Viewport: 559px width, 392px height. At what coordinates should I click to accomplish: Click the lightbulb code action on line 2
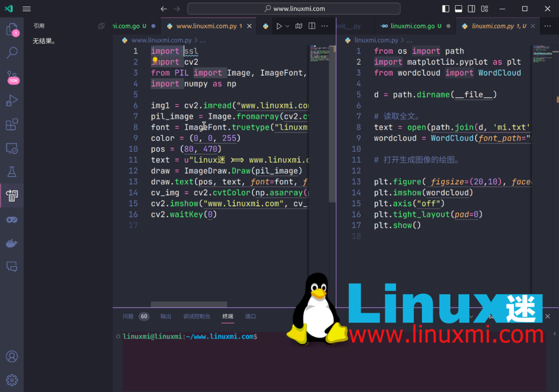(155, 60)
